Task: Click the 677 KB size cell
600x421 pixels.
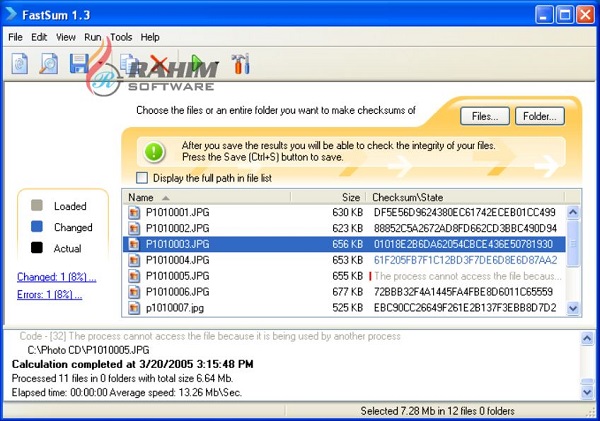Action: coord(347,292)
